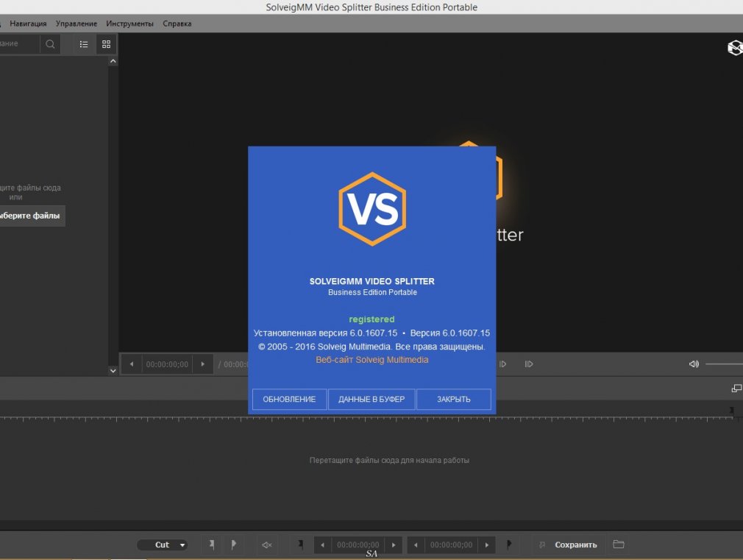Viewport: 743px width, 560px height.
Task: Open the Инструменты menu
Action: [129, 24]
